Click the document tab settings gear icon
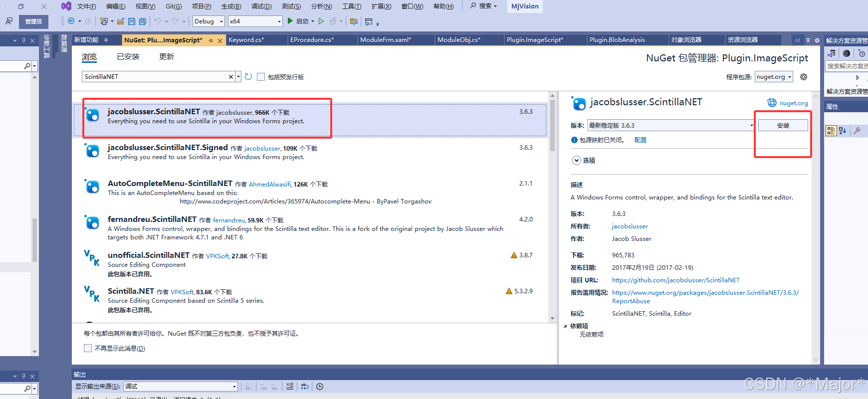 pyautogui.click(x=817, y=40)
